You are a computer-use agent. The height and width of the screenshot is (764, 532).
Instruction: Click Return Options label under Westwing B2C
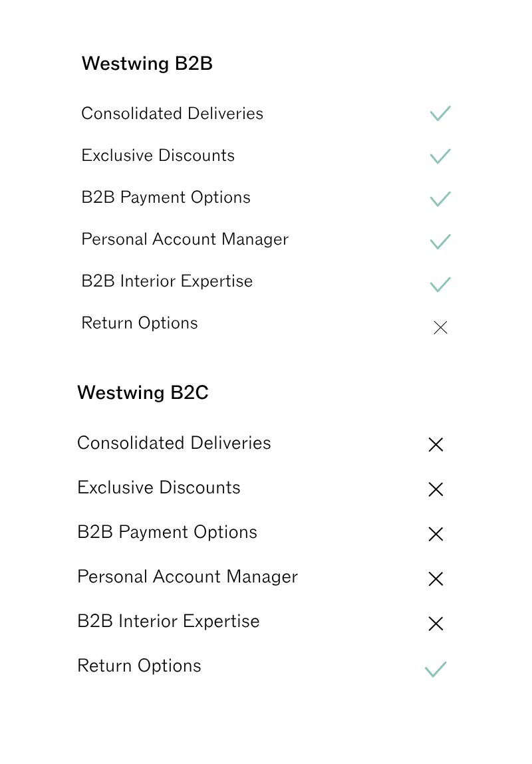click(x=140, y=666)
